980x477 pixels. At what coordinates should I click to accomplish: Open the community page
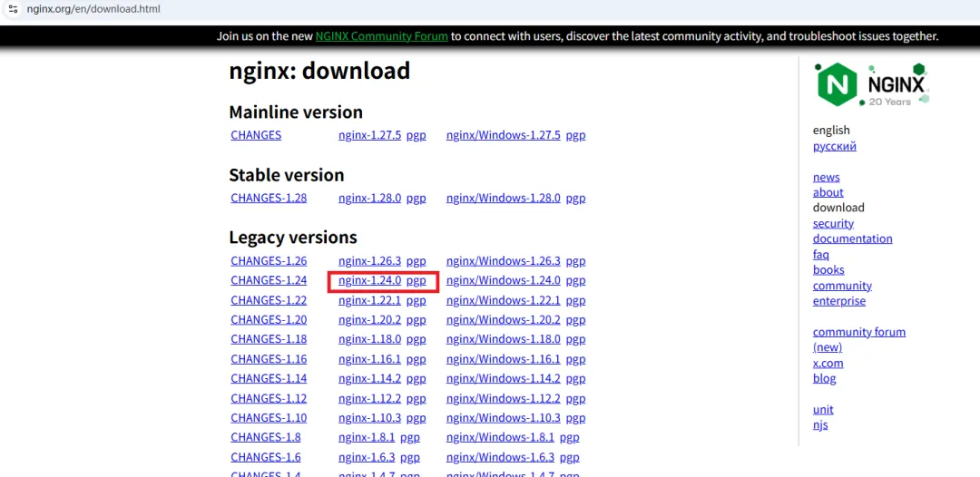[842, 286]
